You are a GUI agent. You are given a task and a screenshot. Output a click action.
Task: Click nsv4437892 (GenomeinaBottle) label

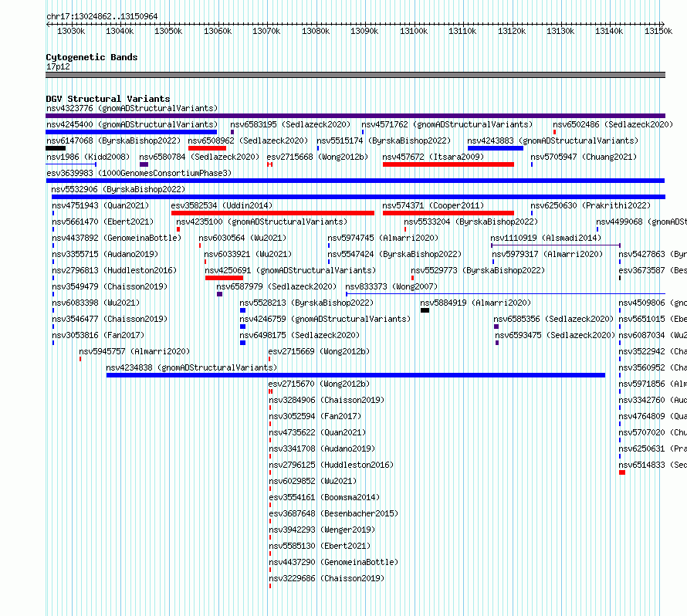[x=117, y=238]
